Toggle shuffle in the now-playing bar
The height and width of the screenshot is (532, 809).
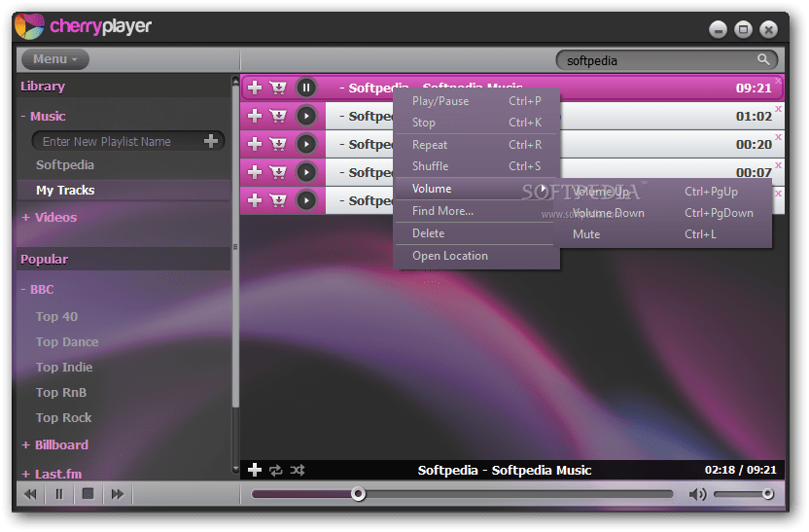click(298, 470)
